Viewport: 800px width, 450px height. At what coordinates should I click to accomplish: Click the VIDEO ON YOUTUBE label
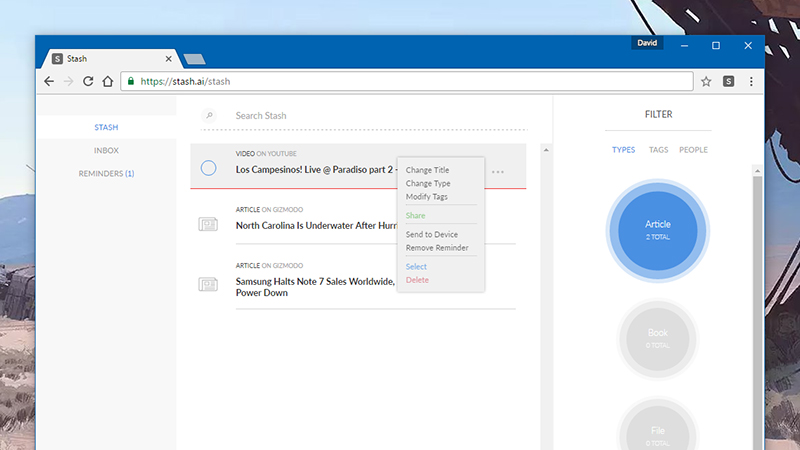(x=266, y=154)
